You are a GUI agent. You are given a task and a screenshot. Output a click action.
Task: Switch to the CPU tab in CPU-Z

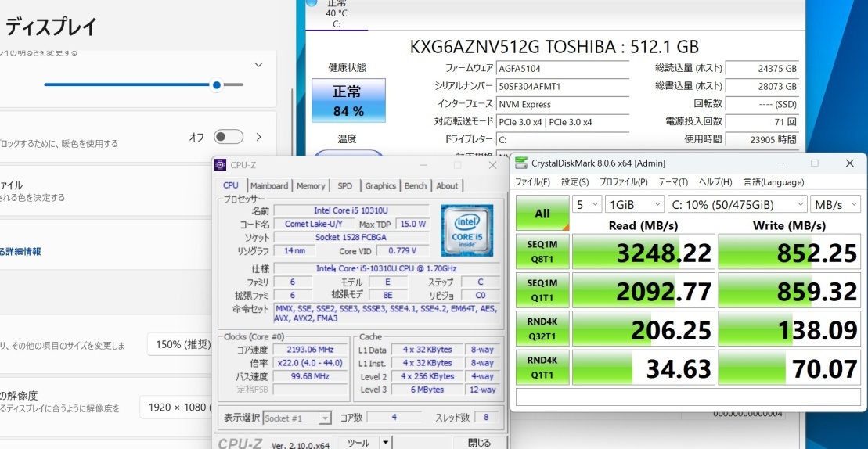[231, 185]
